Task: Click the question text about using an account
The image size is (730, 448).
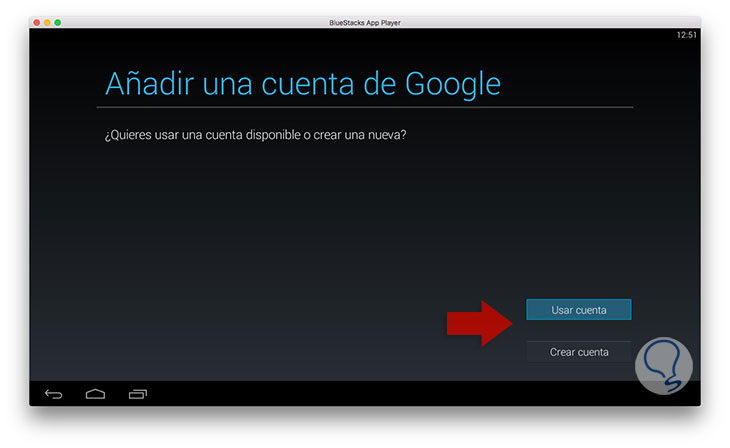Action: tap(255, 135)
